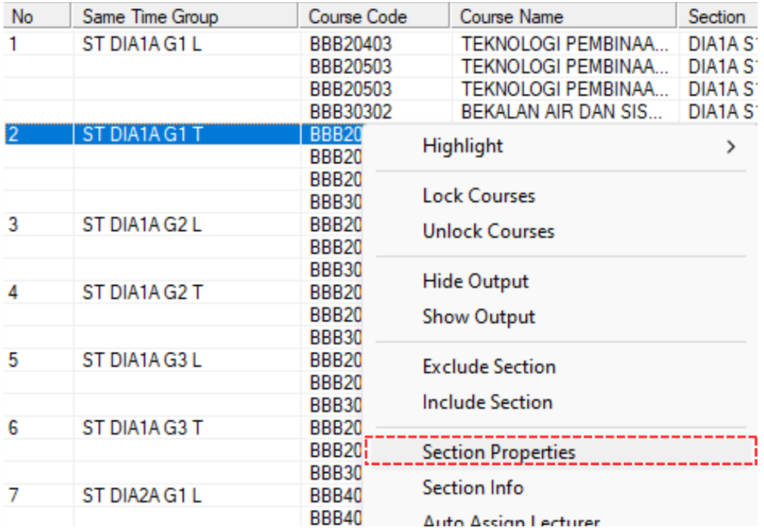Open Section Properties
This screenshot has height=532, width=764.
[499, 452]
